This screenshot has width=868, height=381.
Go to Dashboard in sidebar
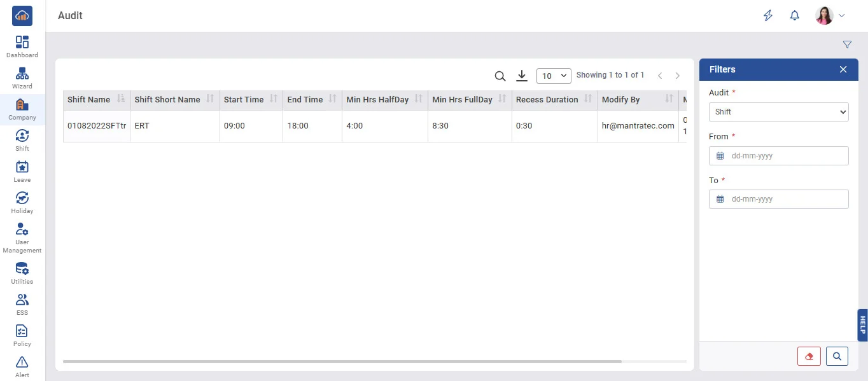22,47
